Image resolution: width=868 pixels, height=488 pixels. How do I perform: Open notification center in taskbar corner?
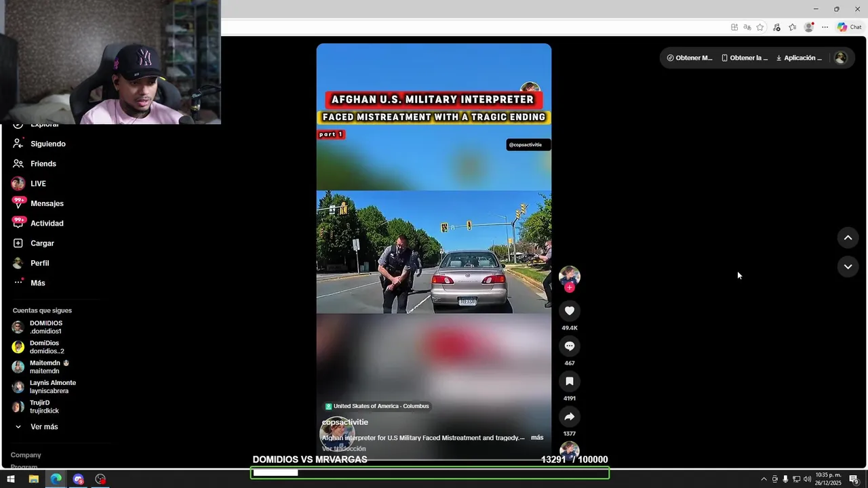[x=854, y=479]
